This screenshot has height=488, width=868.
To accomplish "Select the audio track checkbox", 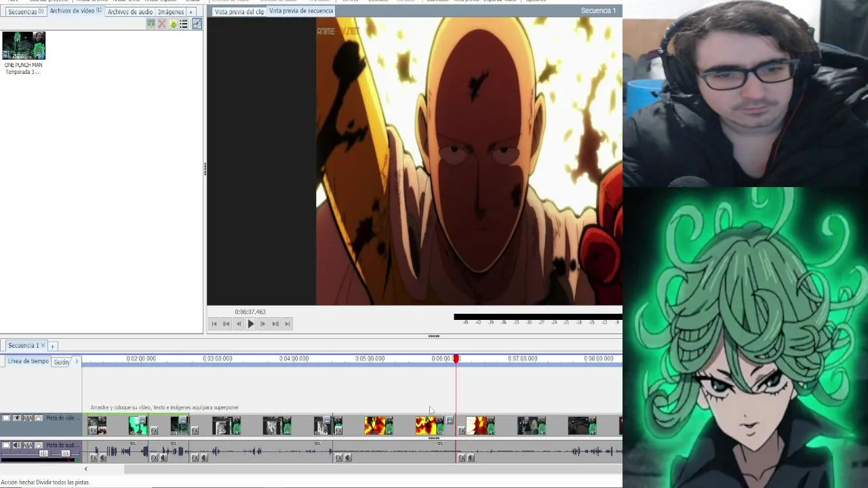I will click(6, 445).
